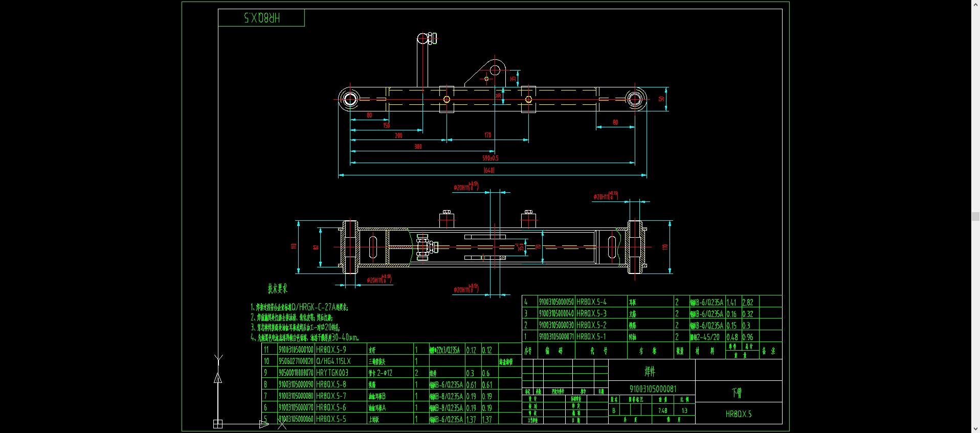This screenshot has height=433, width=980.
Task: Click cell 91003105000090
Action: click(x=296, y=384)
